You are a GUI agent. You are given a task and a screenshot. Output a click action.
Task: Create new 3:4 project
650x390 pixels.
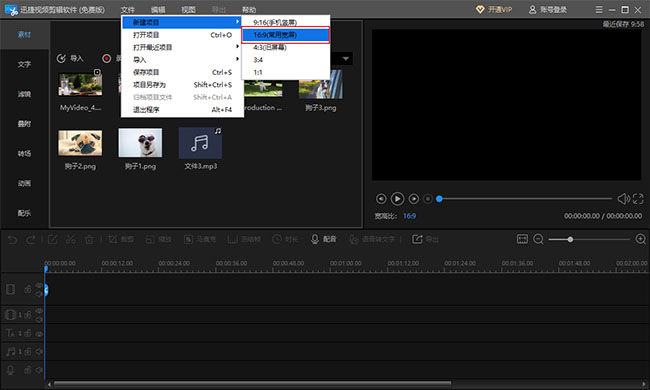pos(286,60)
